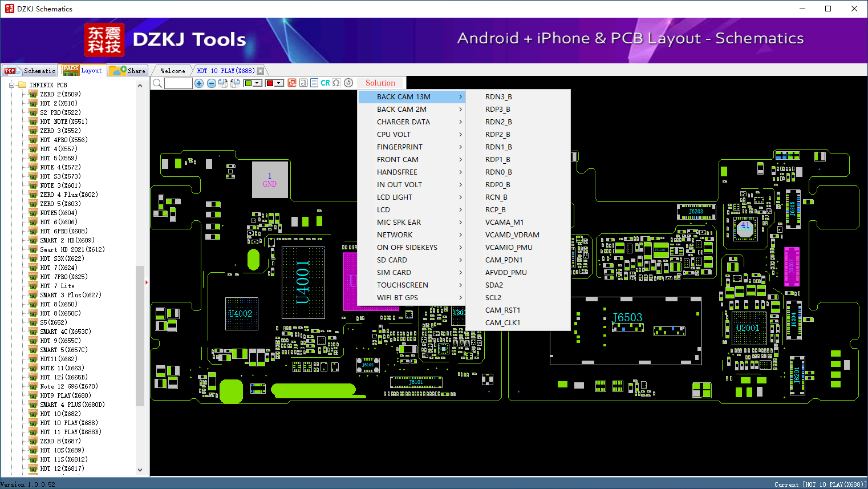Viewport: 868px width, 489px height.
Task: Open the Welcome document tab
Action: coord(173,71)
